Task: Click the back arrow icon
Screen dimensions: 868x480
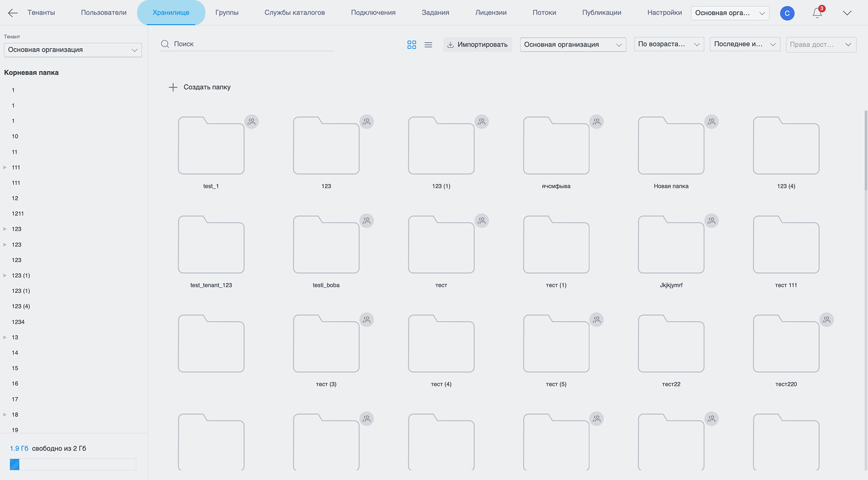Action: (13, 13)
